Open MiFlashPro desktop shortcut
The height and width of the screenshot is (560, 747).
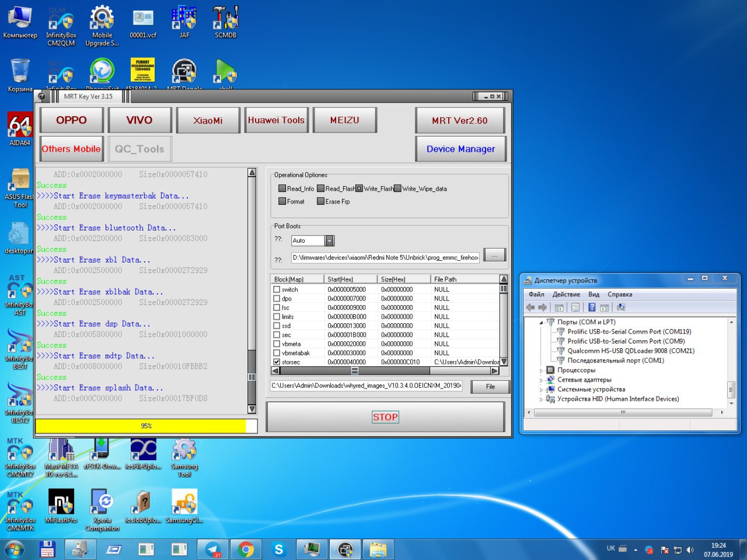pyautogui.click(x=61, y=506)
